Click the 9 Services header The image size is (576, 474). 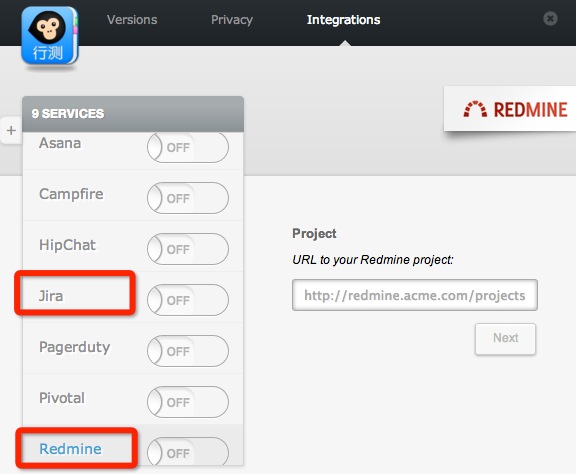click(133, 114)
